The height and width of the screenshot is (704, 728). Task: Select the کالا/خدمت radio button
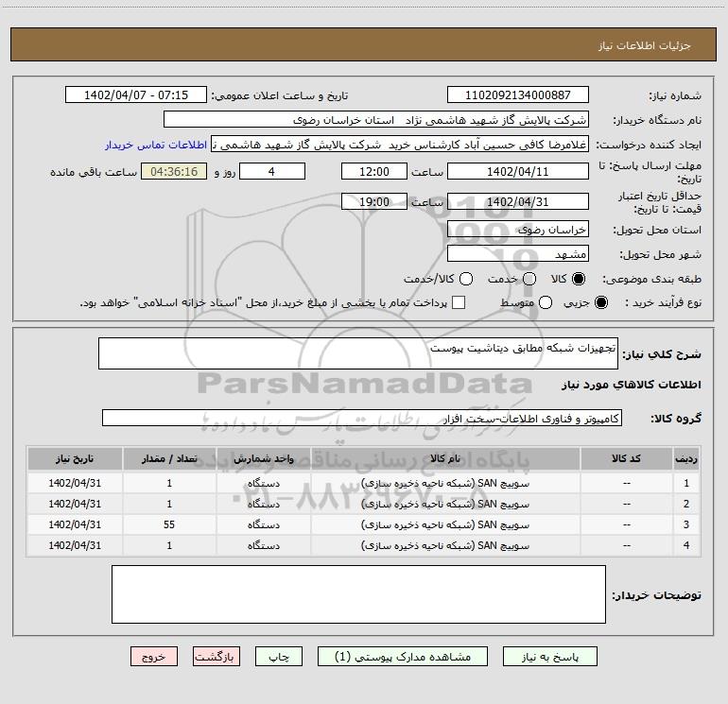point(466,279)
